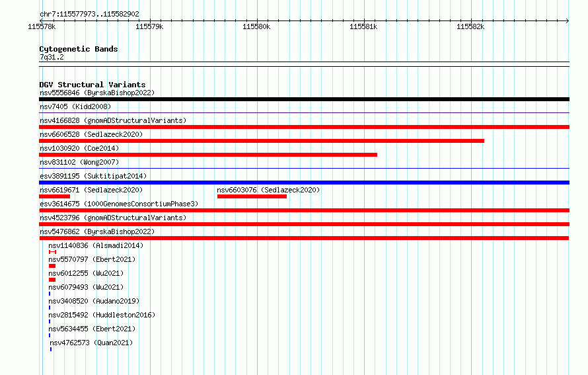This screenshot has height=375, width=588.
Task: Click the Cytogenetic Bands track title
Action: pos(79,49)
